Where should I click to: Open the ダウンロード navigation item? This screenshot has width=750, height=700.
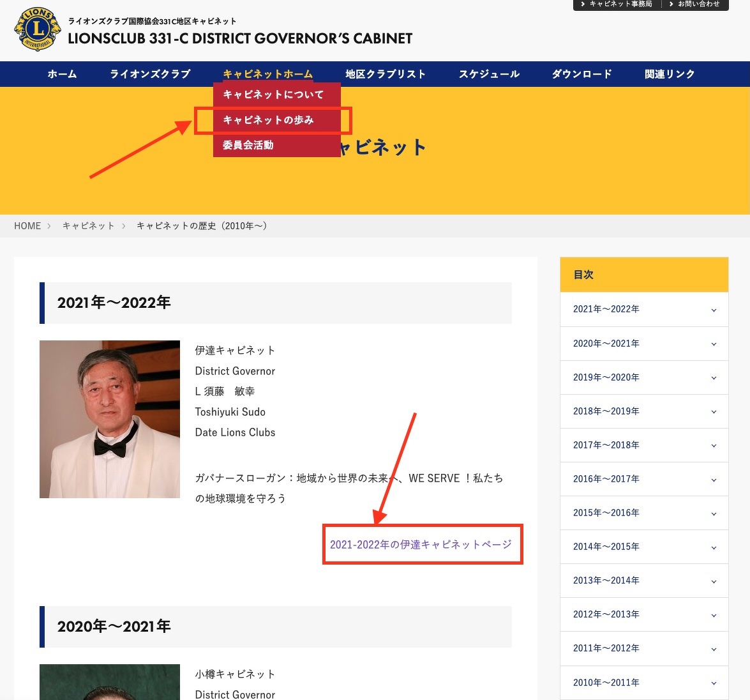coord(581,74)
